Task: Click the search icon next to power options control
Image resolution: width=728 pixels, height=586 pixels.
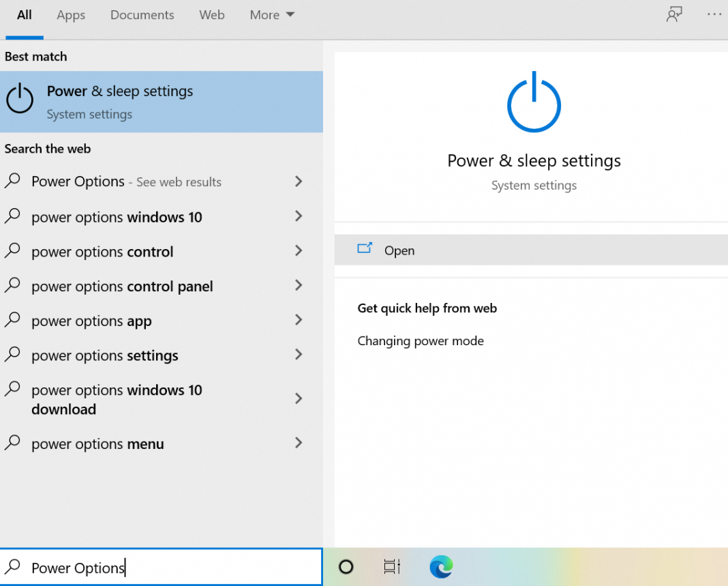Action: pos(13,252)
